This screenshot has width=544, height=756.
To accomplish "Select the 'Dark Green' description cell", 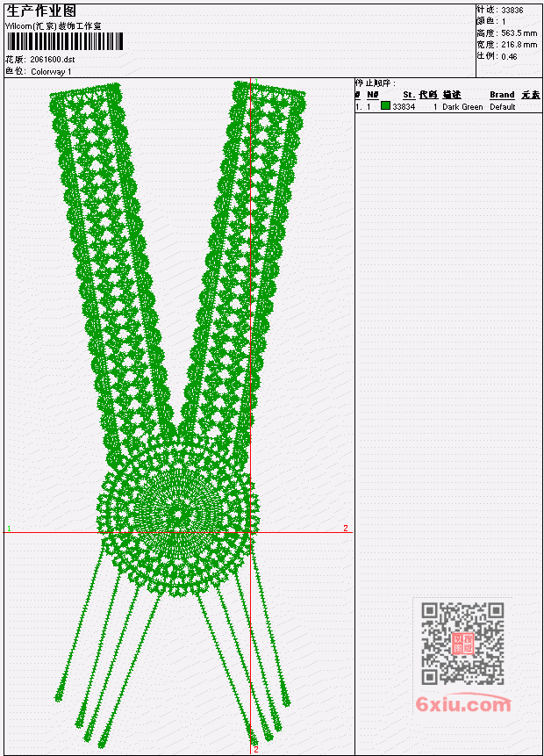I will pyautogui.click(x=462, y=107).
